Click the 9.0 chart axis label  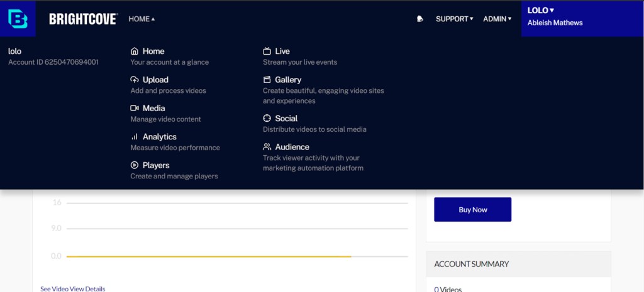[56, 229]
